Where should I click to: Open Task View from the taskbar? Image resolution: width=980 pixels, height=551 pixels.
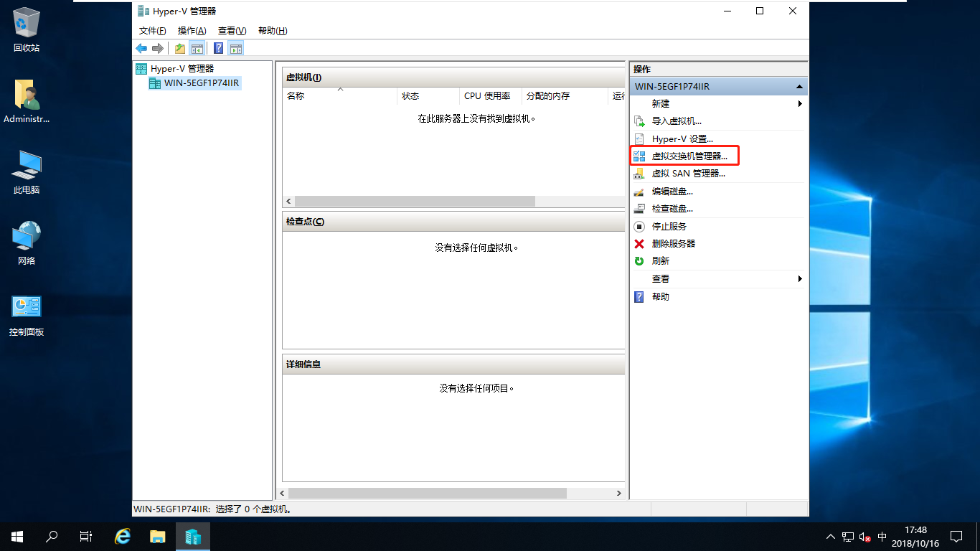(86, 537)
